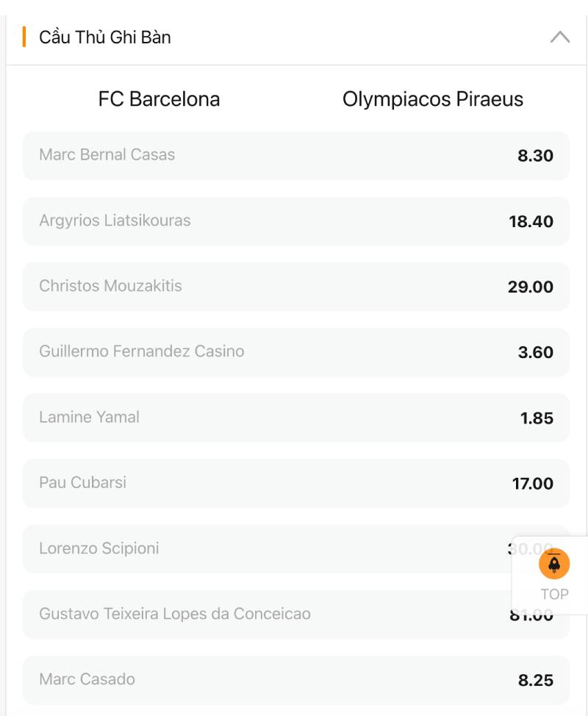
Task: Select Marc Casado 8.25 odds
Action: pyautogui.click(x=295, y=680)
